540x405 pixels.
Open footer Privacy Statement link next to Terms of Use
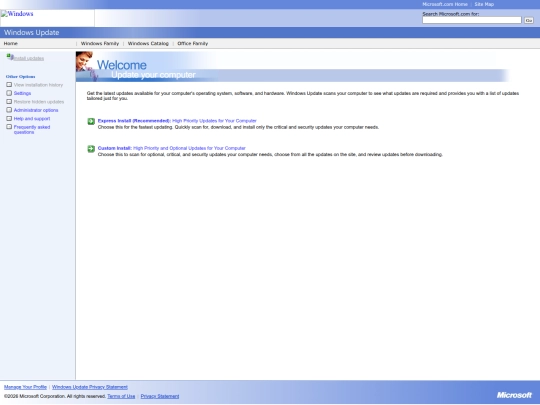(160, 396)
